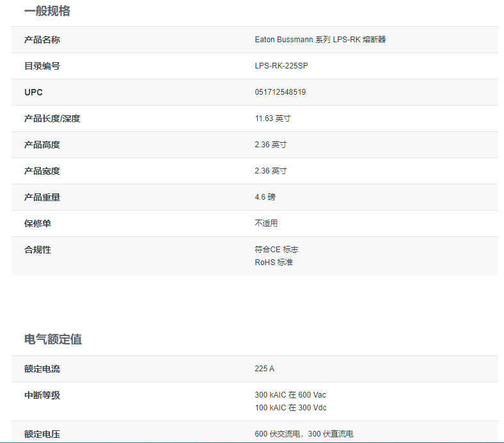Click the 2.36 英寸 value in 产品宽度 row
This screenshot has width=504, height=443.
(271, 171)
